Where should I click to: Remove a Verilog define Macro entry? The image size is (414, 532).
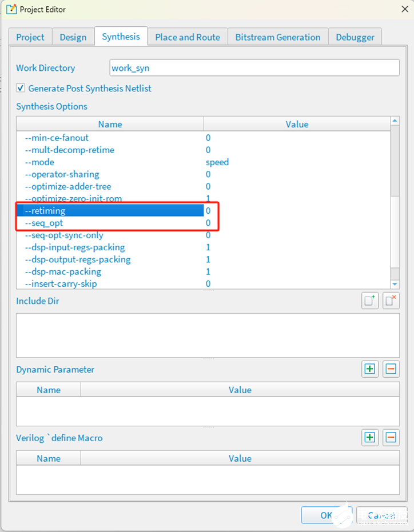pos(391,438)
